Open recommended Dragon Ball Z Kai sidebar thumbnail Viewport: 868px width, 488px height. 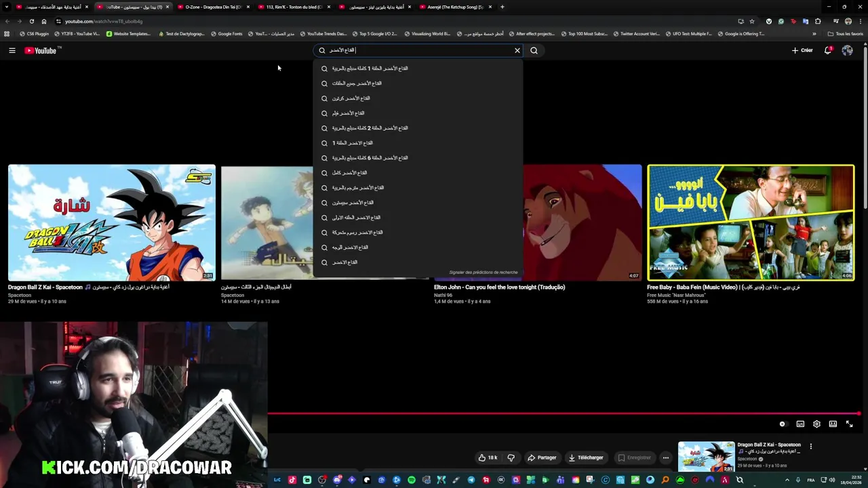(706, 457)
